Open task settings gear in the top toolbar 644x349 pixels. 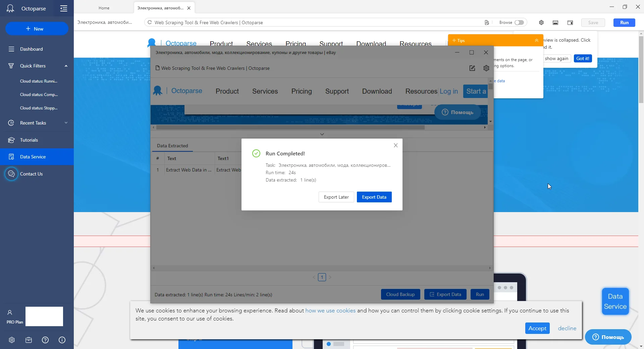[x=541, y=22]
